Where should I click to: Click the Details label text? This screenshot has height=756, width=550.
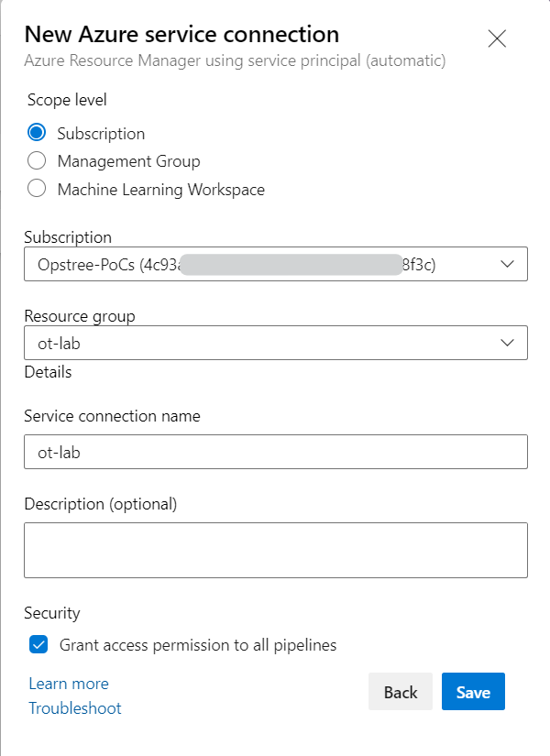[x=48, y=372]
